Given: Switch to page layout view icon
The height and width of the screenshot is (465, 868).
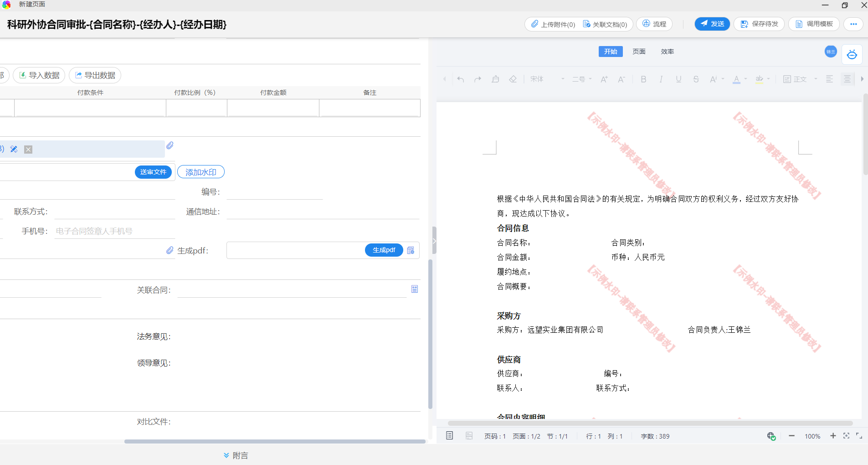Looking at the screenshot, I should [x=449, y=436].
